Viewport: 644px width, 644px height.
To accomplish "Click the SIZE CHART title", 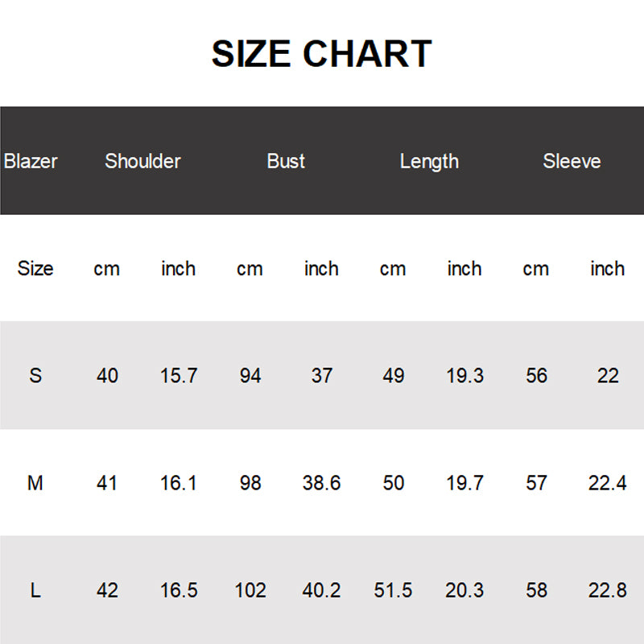I will tap(322, 54).
